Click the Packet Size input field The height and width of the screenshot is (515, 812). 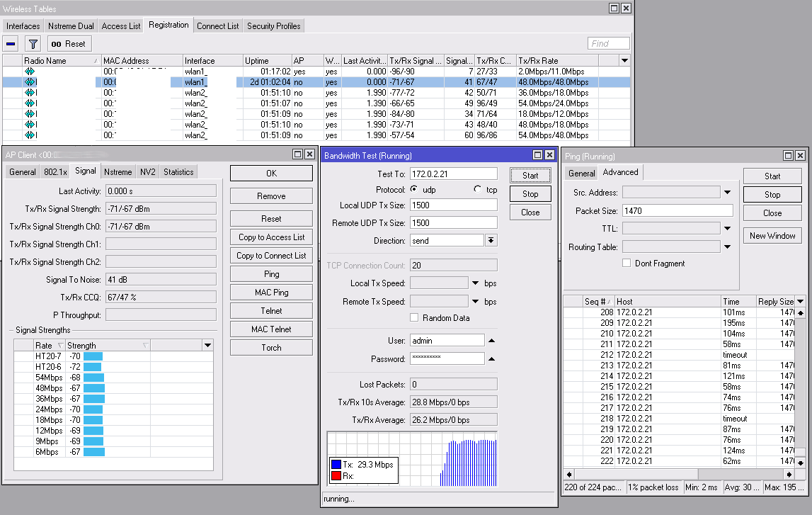click(x=677, y=210)
